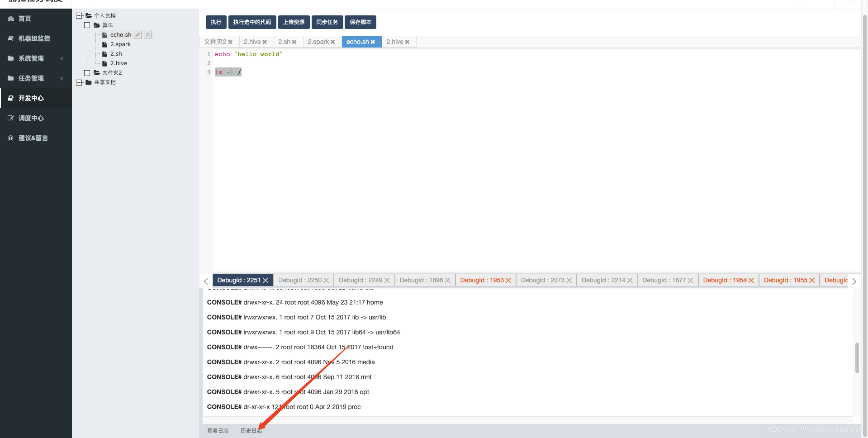The height and width of the screenshot is (438, 868).
Task: Select 2.sh in the file tree
Action: 116,53
